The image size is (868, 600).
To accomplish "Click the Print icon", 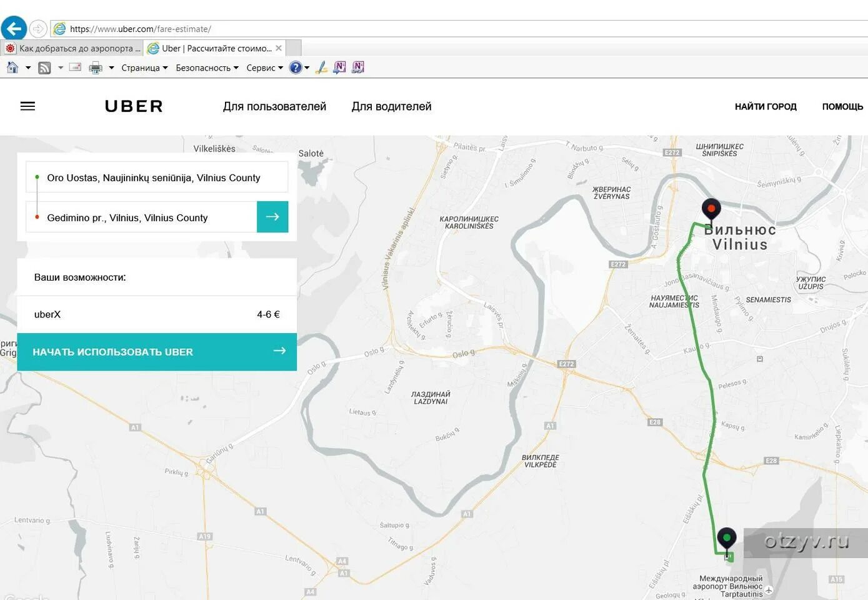I will (x=96, y=67).
